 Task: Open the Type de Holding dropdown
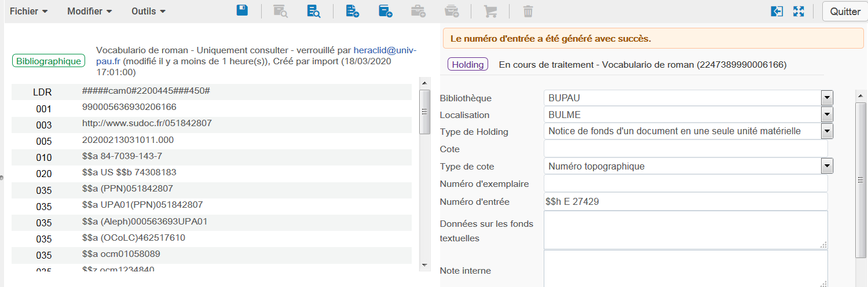(x=827, y=131)
